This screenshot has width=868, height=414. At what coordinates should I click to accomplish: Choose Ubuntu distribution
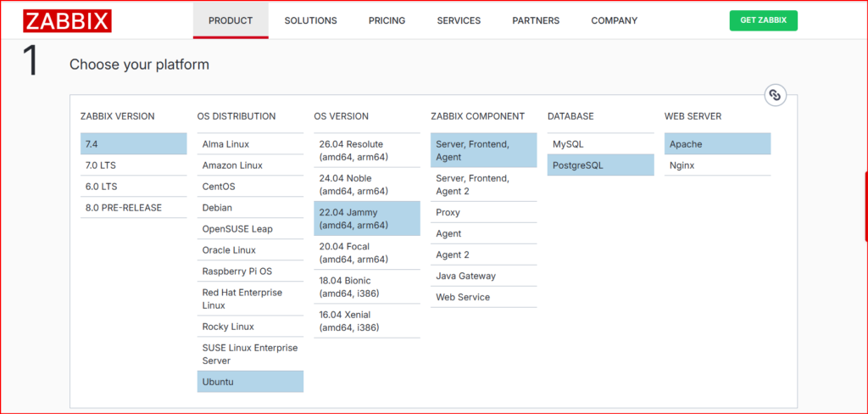click(250, 382)
